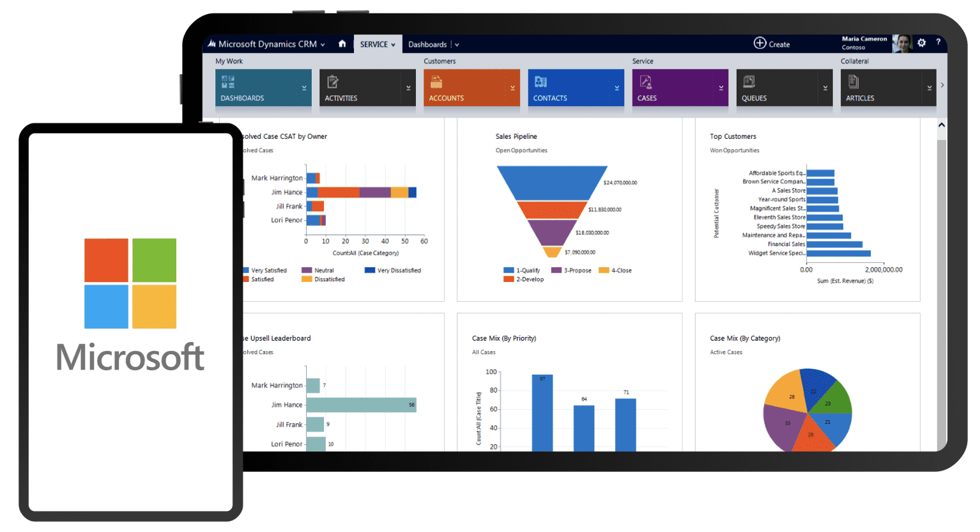Viewport: 980px width, 532px height.
Task: Expand the Accounts tile chevron
Action: [x=512, y=88]
